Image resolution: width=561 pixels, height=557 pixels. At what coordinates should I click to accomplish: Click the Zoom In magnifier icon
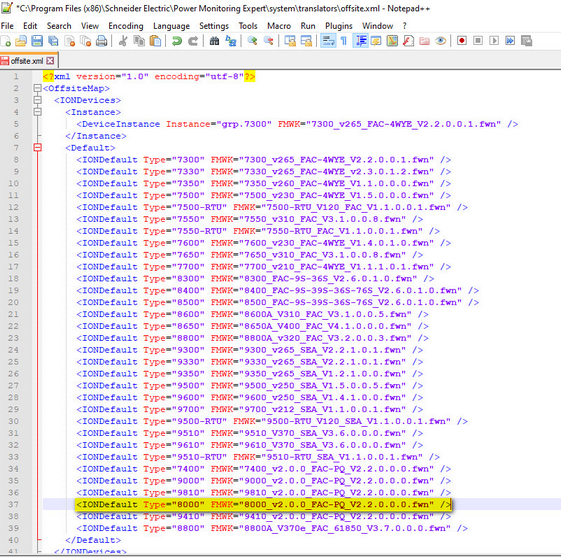252,41
